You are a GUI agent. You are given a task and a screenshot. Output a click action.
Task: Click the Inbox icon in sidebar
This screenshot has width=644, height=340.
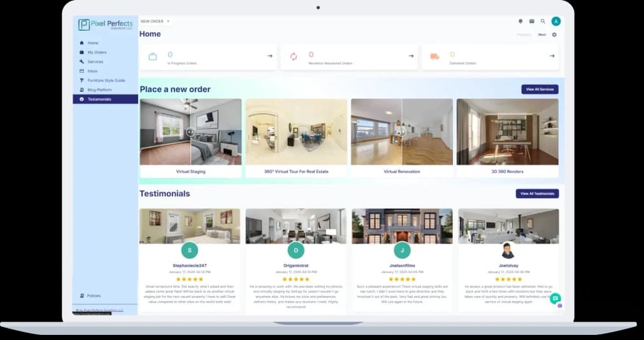pos(82,71)
